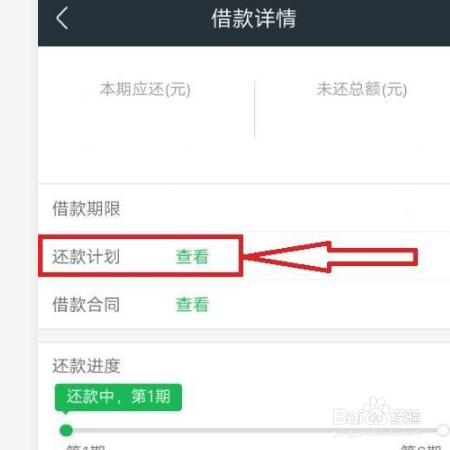Click the 第6期 label under progress bar
Image resolution: width=450 pixels, height=450 pixels.
tap(421, 447)
